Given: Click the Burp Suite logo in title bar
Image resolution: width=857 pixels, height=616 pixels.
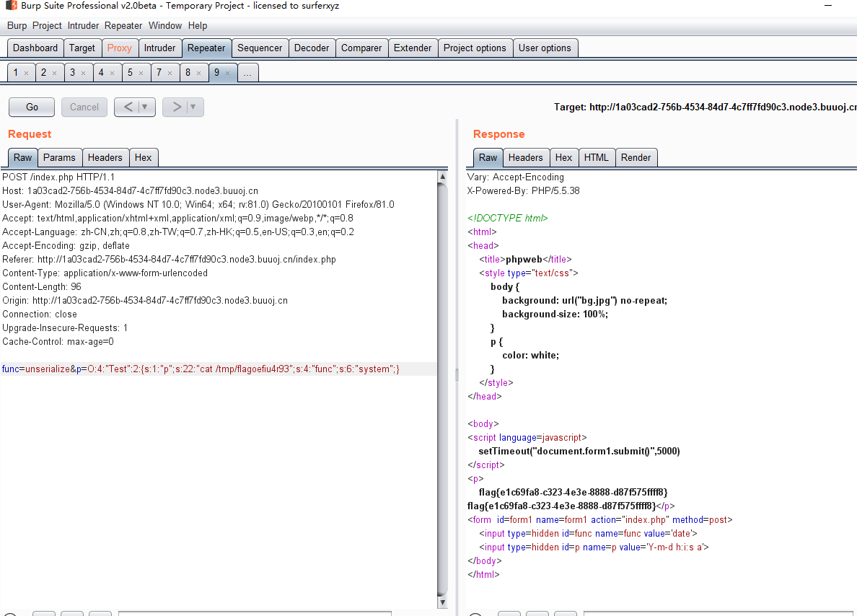Looking at the screenshot, I should [x=10, y=6].
